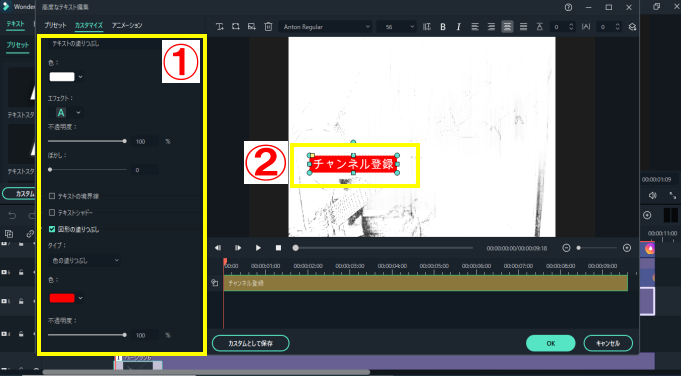The height and width of the screenshot is (376, 681).
Task: Click the play button under preview
Action: (x=258, y=248)
